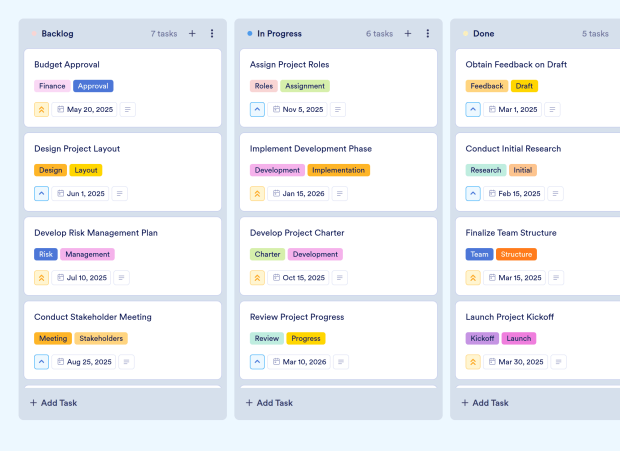Image resolution: width=620 pixels, height=451 pixels.
Task: Click the orange Structure tag
Action: click(x=516, y=254)
